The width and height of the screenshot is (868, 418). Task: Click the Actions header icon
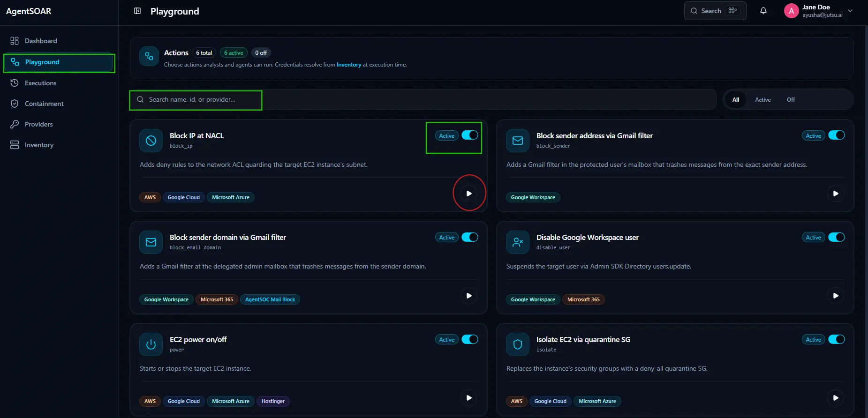pyautogui.click(x=149, y=57)
